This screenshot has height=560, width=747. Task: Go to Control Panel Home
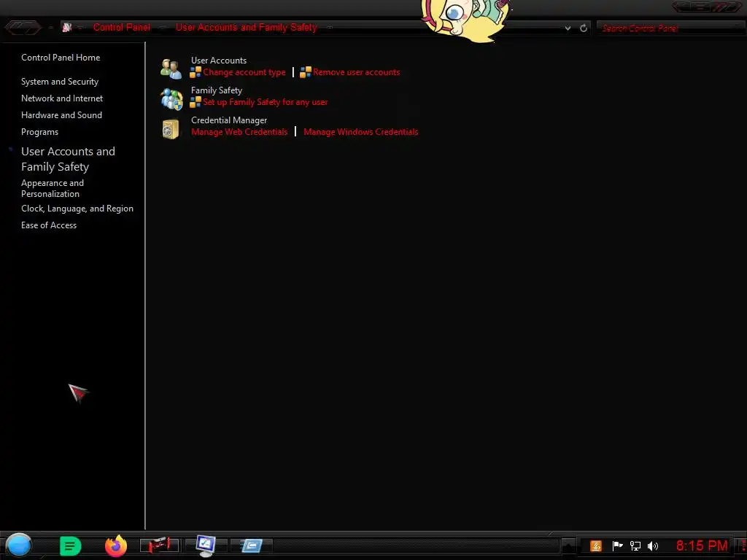click(x=61, y=58)
